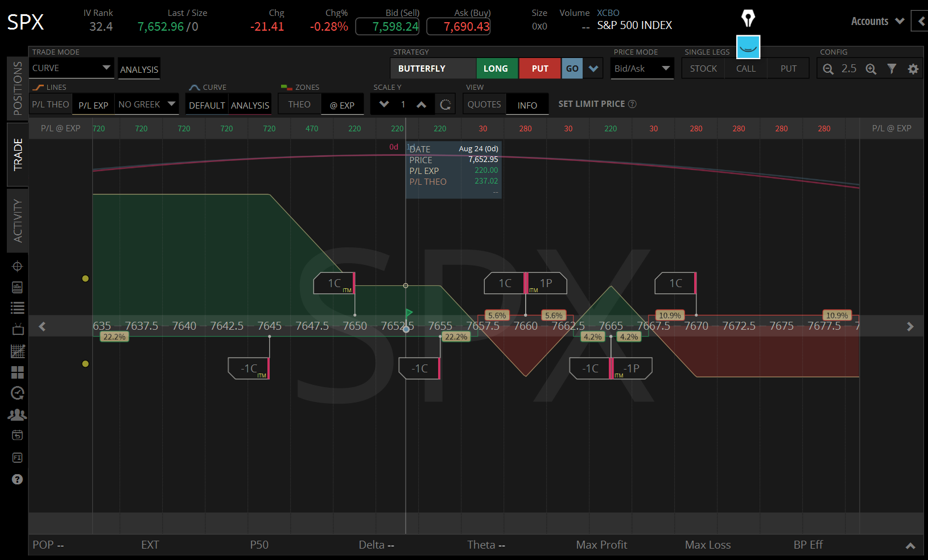Image resolution: width=928 pixels, height=560 pixels.
Task: Click the lower yellow dot handle
Action: pos(85,364)
